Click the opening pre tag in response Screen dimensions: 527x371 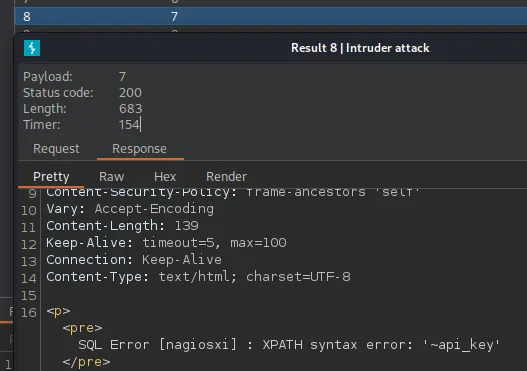82,328
